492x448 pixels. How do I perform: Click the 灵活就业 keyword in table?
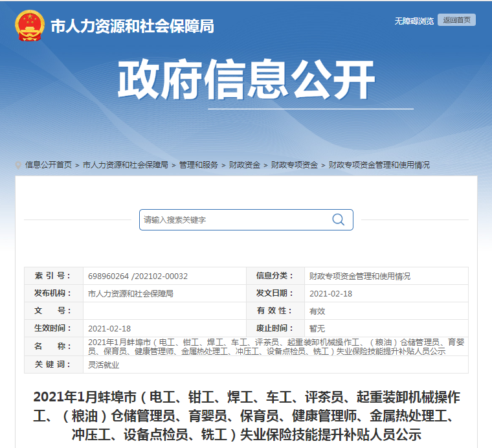tap(104, 364)
